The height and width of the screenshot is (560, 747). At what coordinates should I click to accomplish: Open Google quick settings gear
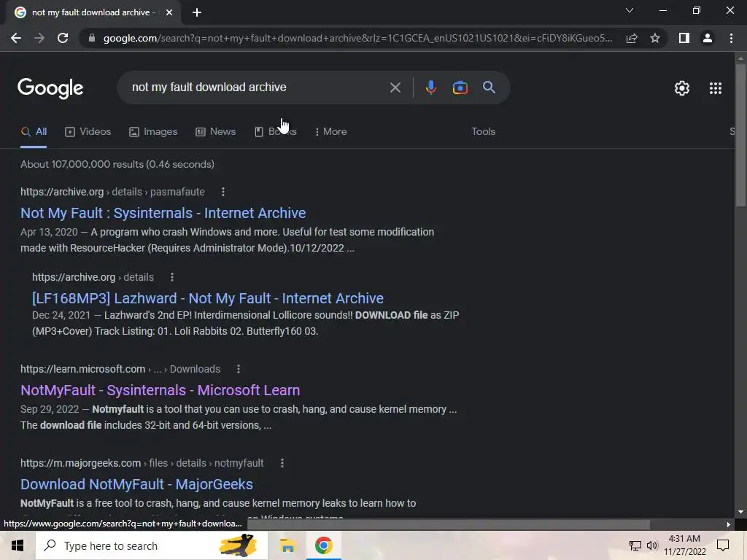682,88
